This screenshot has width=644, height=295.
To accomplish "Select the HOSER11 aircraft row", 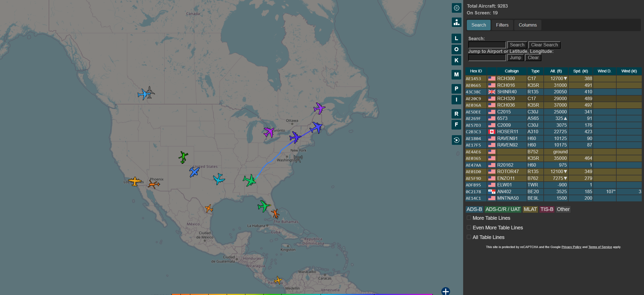I will click(x=553, y=132).
